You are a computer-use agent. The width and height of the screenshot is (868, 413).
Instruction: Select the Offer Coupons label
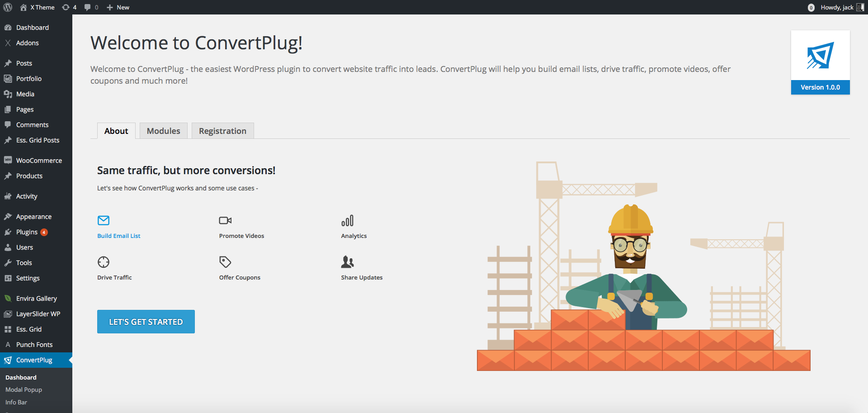[x=240, y=277]
